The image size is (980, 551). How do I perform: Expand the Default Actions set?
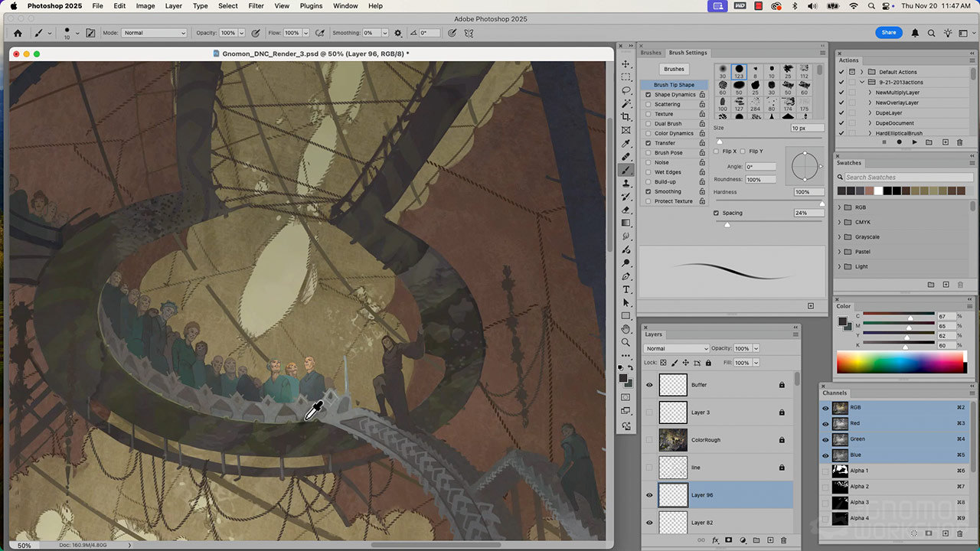[x=862, y=72]
